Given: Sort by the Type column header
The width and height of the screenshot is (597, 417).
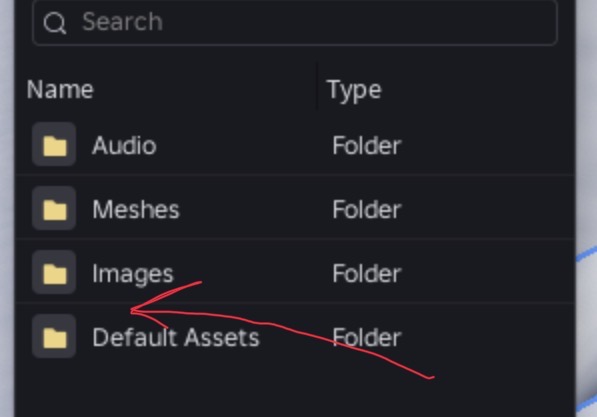Looking at the screenshot, I should coord(354,91).
